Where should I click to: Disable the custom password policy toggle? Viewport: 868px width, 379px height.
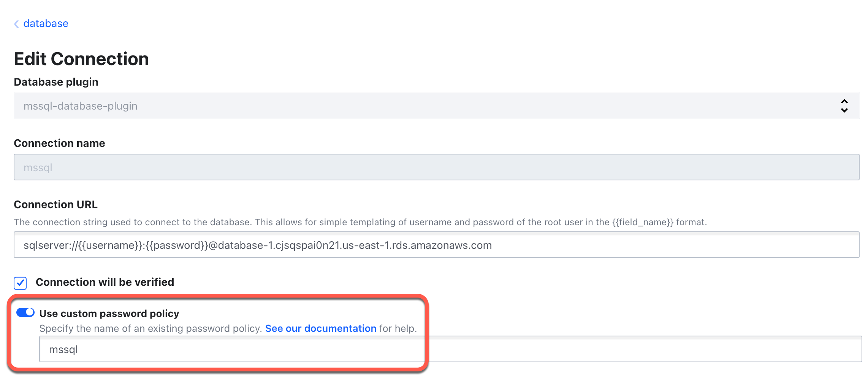(x=25, y=313)
